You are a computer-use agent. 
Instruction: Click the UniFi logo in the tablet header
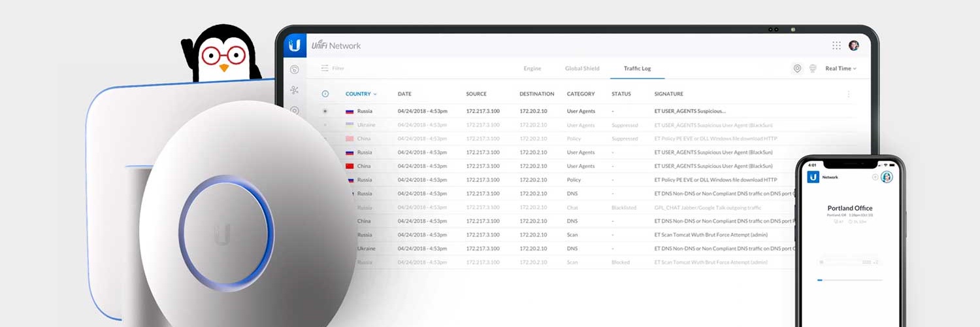pos(295,45)
